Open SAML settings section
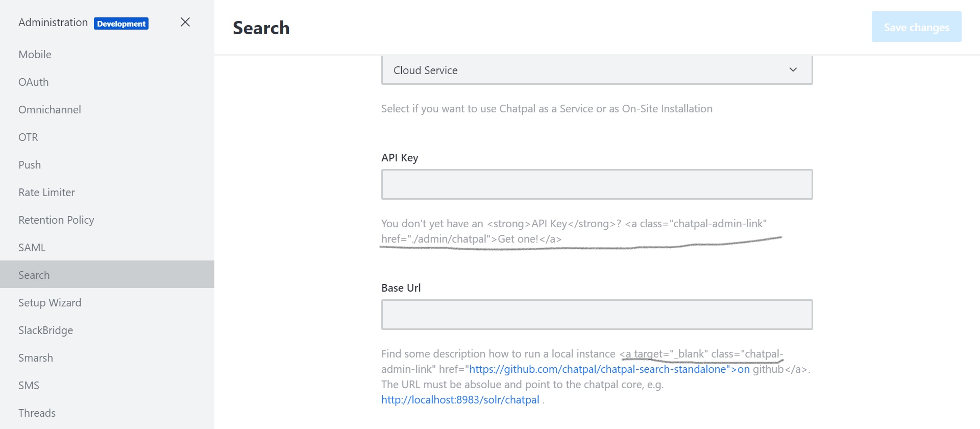The image size is (980, 429). coord(107,248)
